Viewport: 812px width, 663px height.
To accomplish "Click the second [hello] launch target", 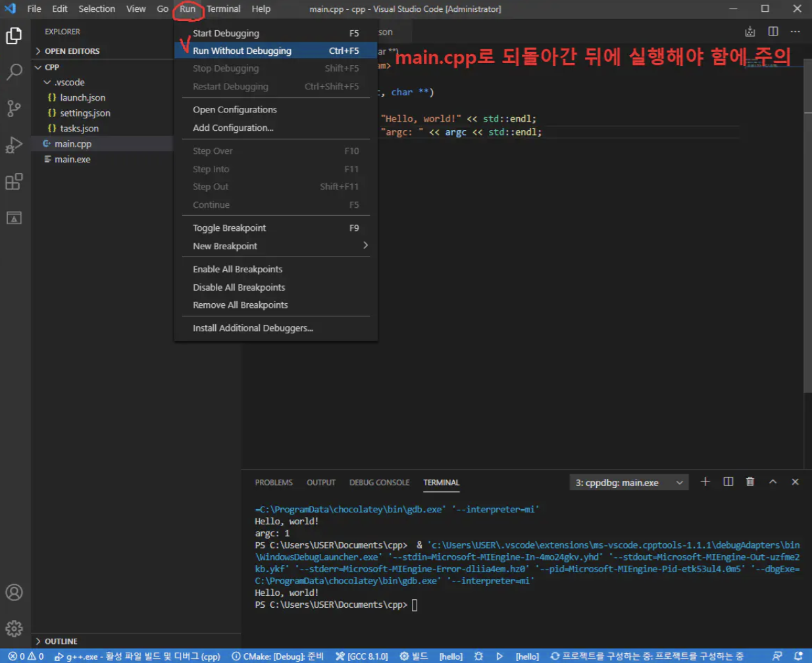I will [527, 656].
